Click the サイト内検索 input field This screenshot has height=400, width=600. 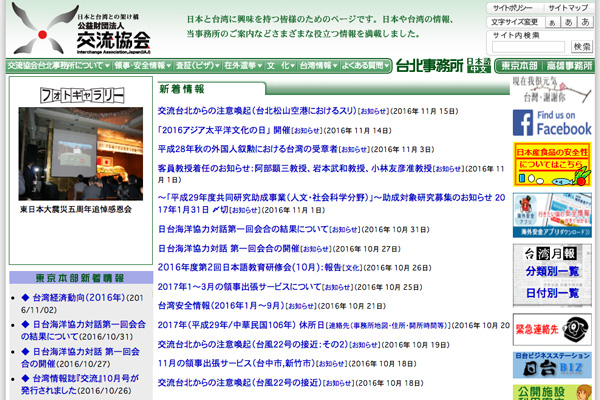click(x=528, y=47)
